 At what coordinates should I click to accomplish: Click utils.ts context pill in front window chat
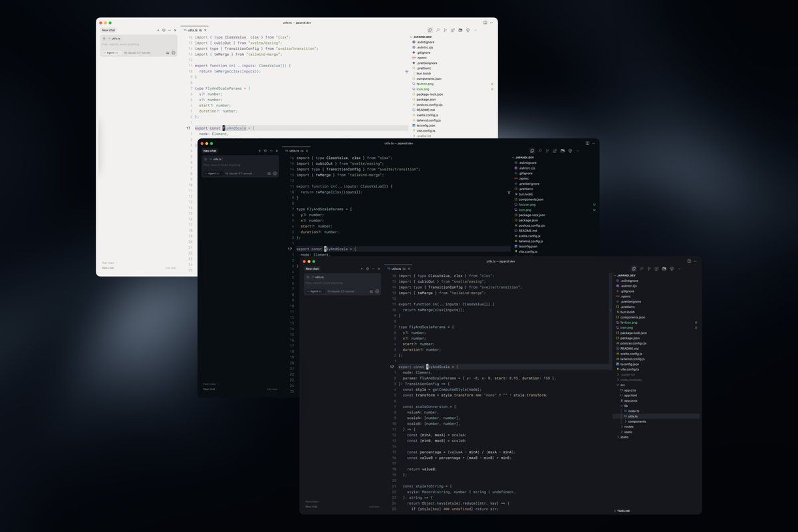coord(319,277)
